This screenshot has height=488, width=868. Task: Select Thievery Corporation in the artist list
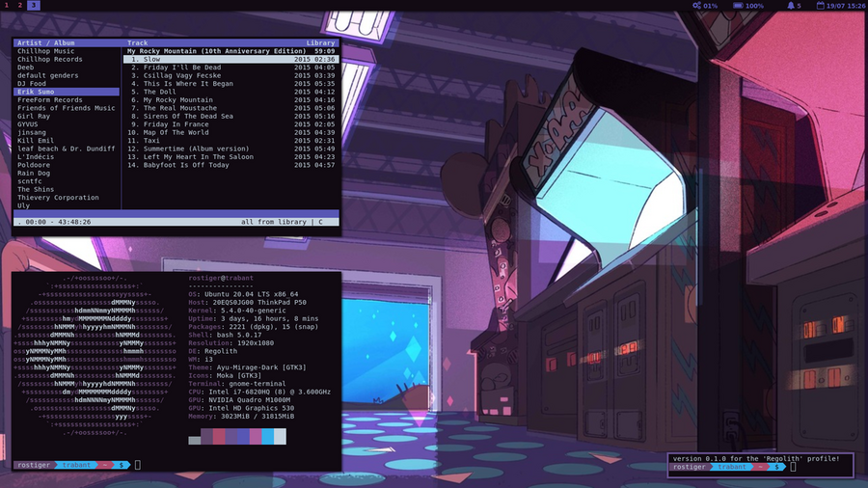(58, 198)
